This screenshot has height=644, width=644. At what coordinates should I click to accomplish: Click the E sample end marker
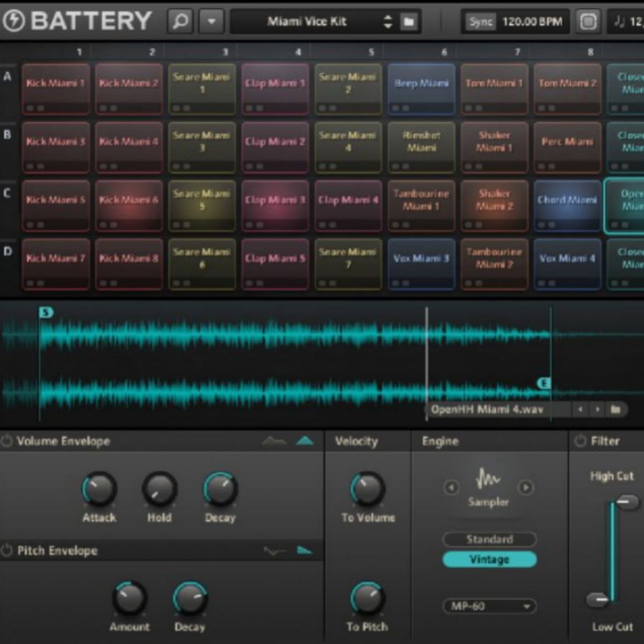(544, 383)
